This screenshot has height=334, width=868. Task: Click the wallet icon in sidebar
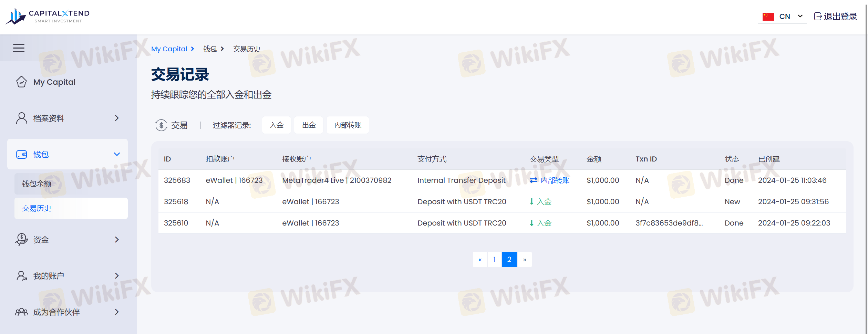(21, 154)
